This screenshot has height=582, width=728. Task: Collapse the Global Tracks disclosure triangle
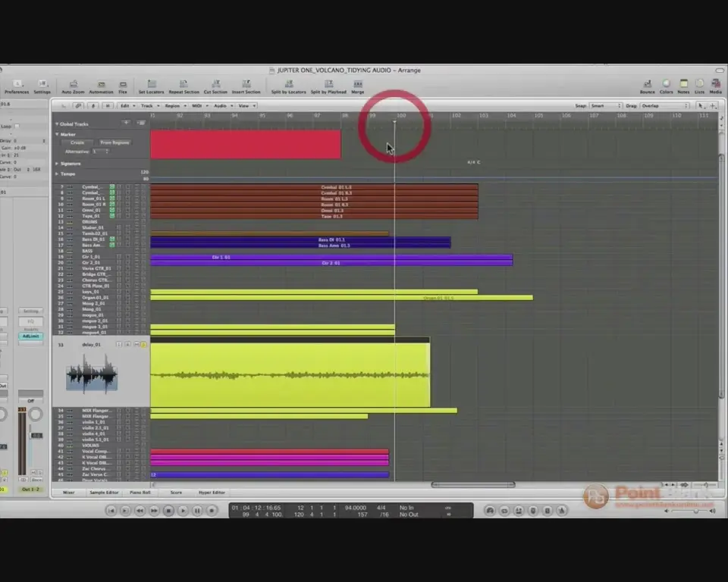point(57,124)
